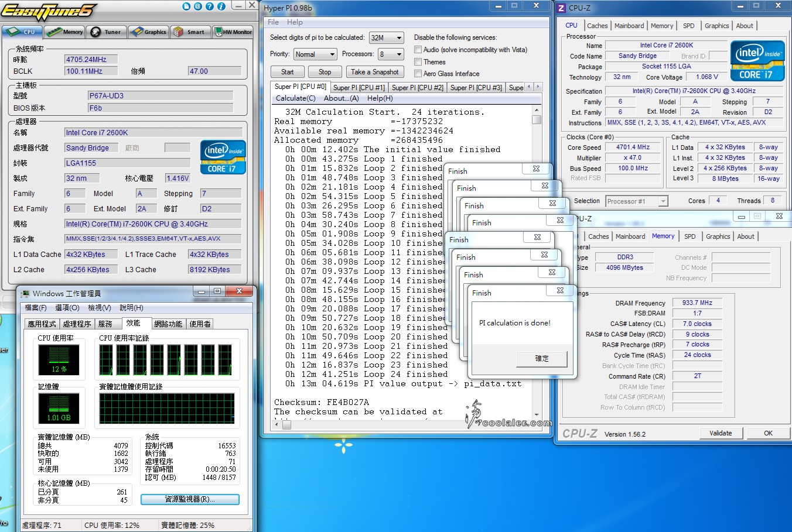Screen dimensions: 792x532
Task: Click the 1.416V core voltage value
Action: [x=178, y=178]
